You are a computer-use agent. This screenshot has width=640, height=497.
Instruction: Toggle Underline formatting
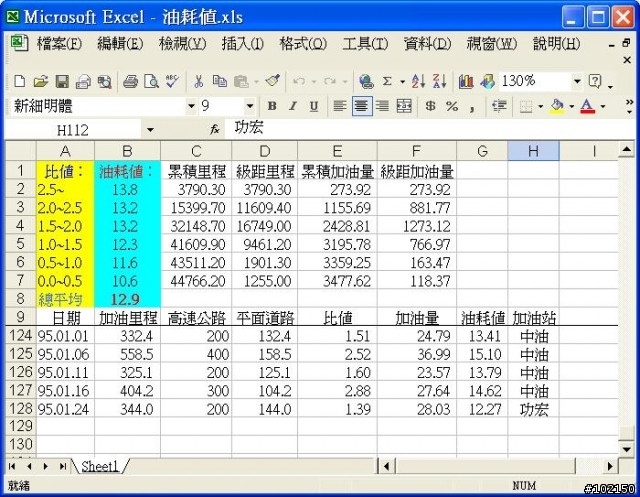pos(313,106)
